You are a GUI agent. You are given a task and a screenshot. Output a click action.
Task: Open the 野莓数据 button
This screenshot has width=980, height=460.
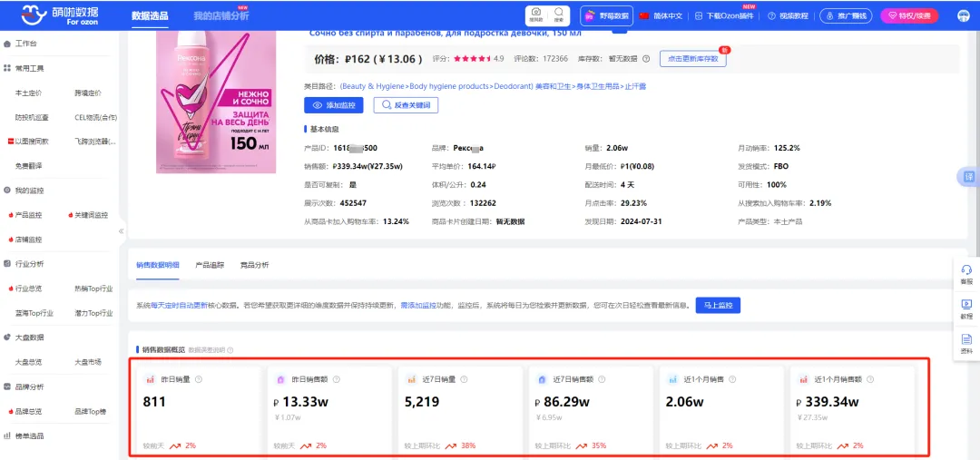coord(607,15)
